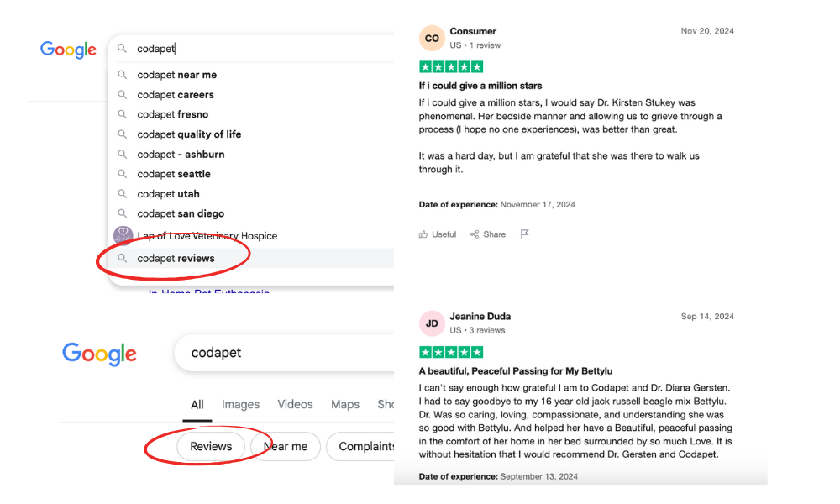The image size is (840, 504).
Task: Click the five-star rating on Jeanine's review
Action: point(450,352)
